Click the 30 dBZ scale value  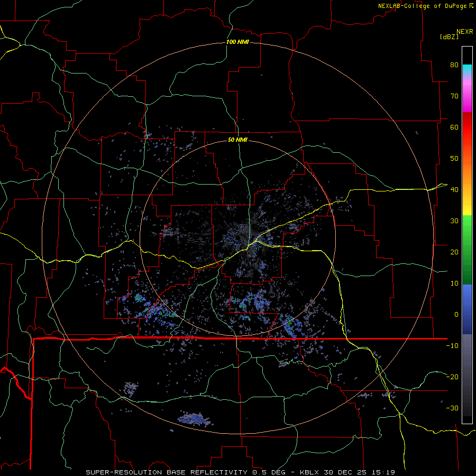tap(454, 221)
